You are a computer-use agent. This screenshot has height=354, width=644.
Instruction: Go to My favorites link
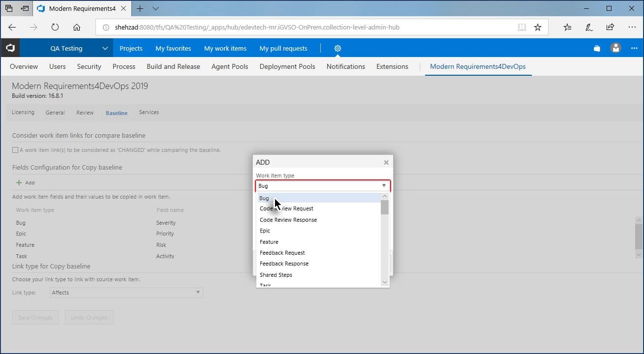(x=173, y=48)
